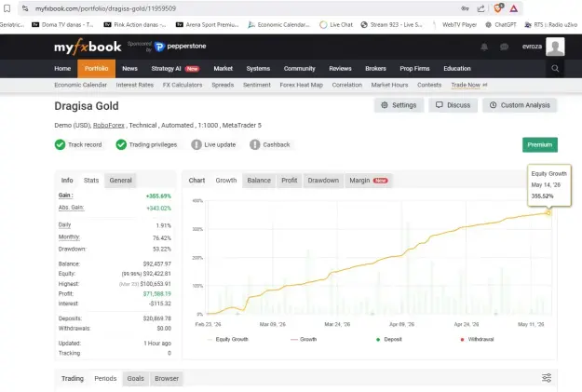Viewport: 582px width, 392px height.
Task: Switch to Drawdown chart tab
Action: coord(323,181)
